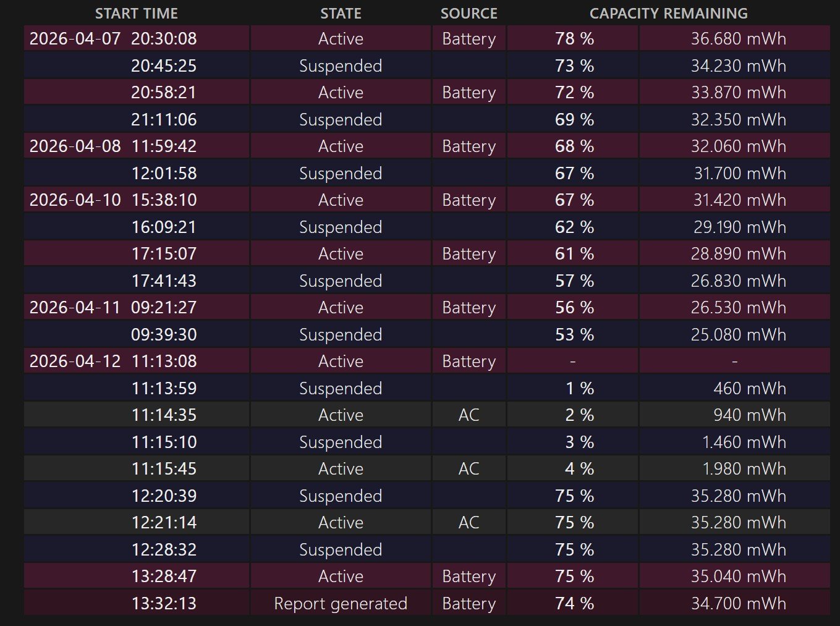Image resolution: width=840 pixels, height=626 pixels.
Task: Click the 36.680 mWh capacity value
Action: tap(738, 39)
